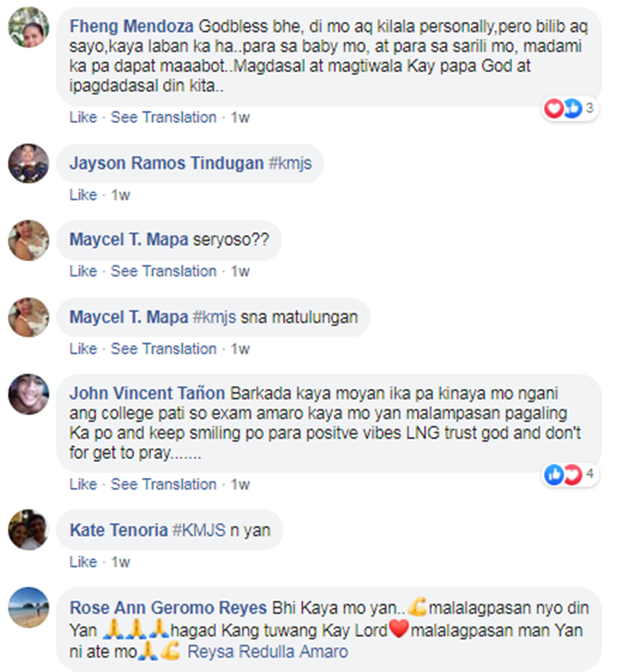Click the thumbs-up reaction on Fheng Mendoza's comment

tap(572, 108)
